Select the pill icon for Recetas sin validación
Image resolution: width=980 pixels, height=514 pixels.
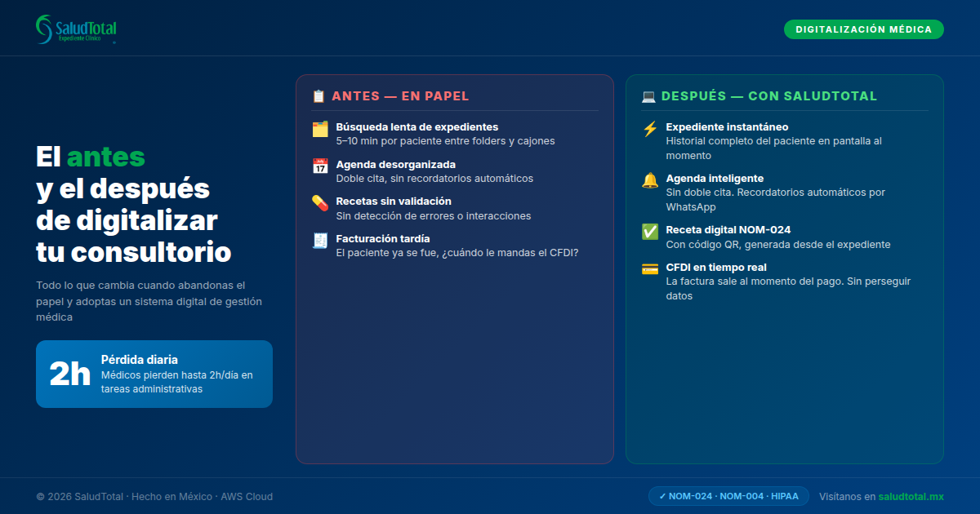[x=319, y=205]
